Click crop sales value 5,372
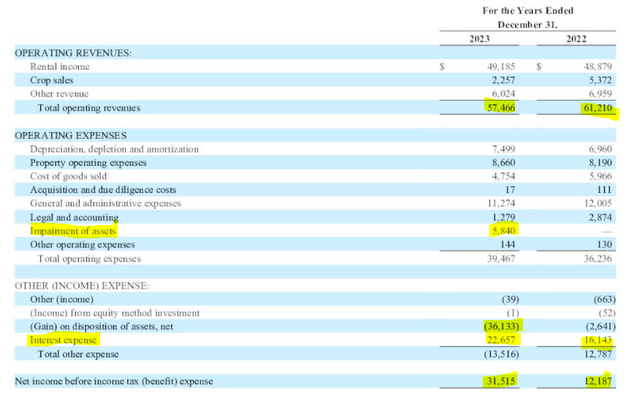 tap(600, 80)
